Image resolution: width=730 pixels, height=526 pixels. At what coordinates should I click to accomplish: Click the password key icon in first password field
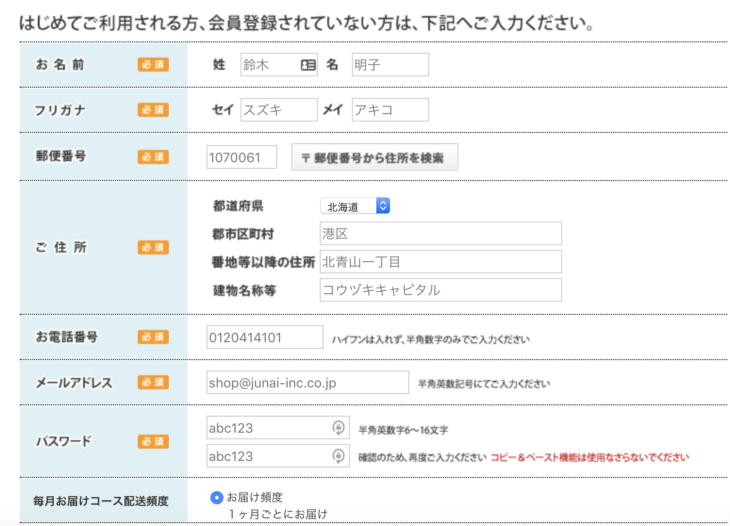click(338, 427)
